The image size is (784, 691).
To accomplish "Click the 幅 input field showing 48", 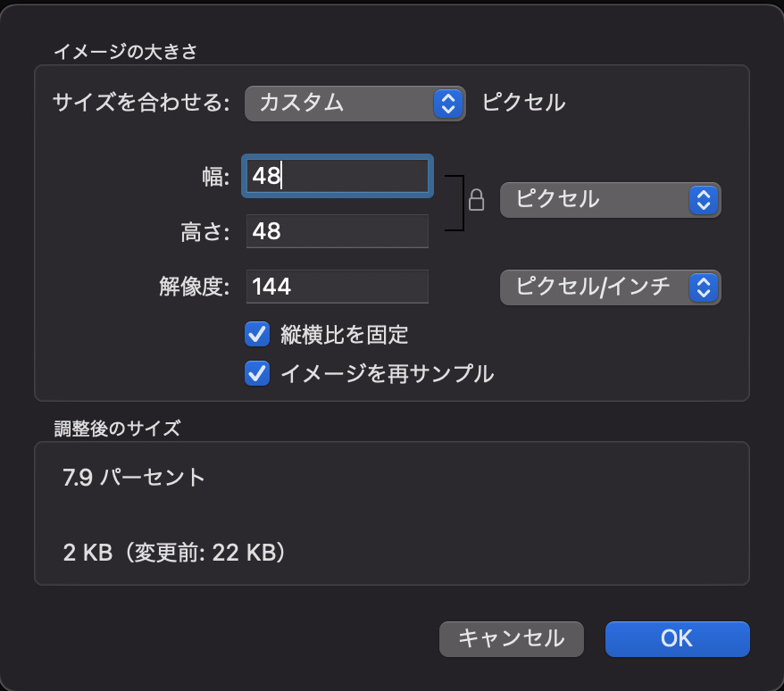I will [x=337, y=176].
